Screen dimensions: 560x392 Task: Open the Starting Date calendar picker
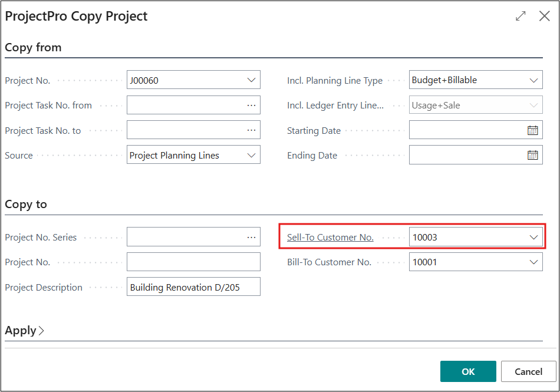pos(532,130)
